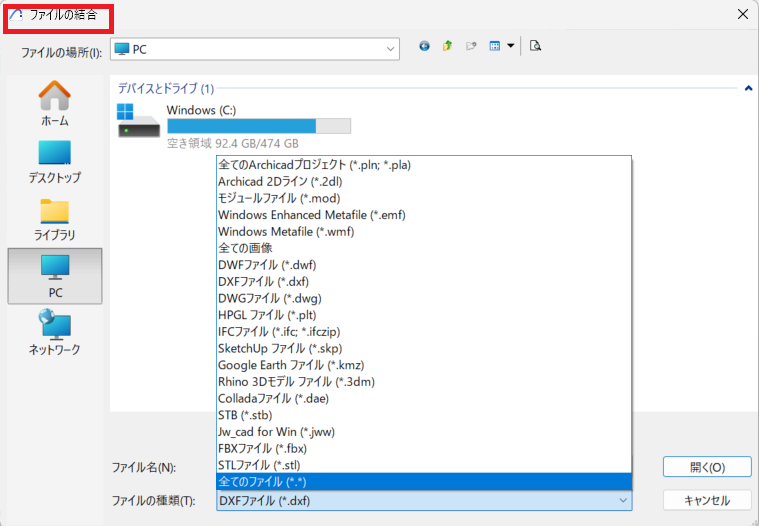The image size is (759, 526).
Task: Open the ライブラリ location in sidebar
Action: (x=55, y=220)
